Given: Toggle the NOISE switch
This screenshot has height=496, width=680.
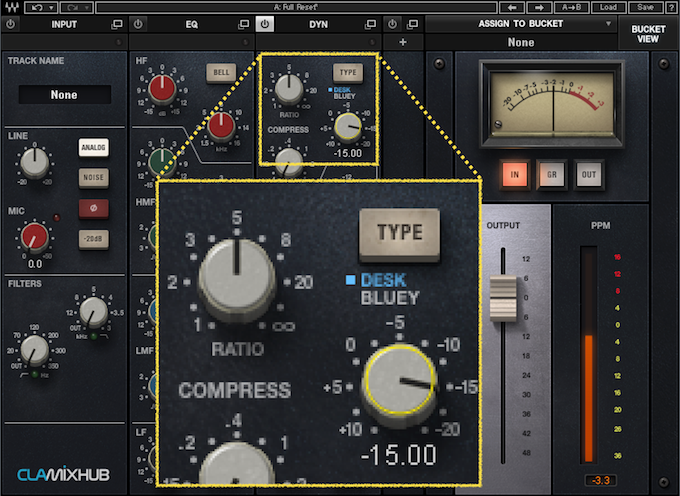Looking at the screenshot, I should 93,177.
